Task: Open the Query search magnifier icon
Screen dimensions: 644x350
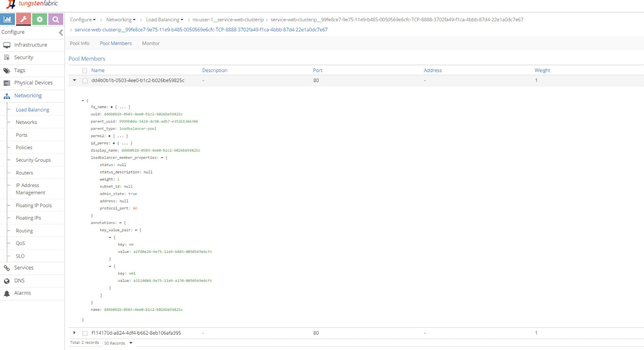Action: coord(55,19)
